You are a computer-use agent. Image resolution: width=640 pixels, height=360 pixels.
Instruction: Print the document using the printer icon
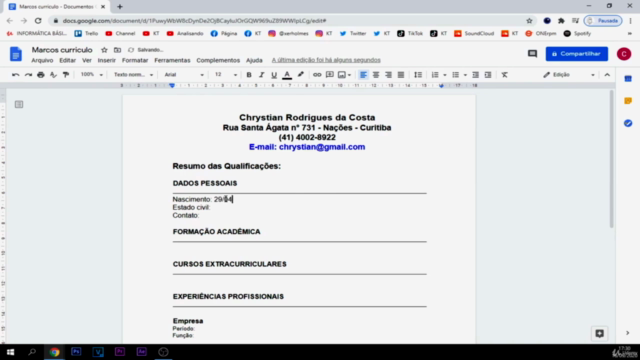pyautogui.click(x=41, y=75)
